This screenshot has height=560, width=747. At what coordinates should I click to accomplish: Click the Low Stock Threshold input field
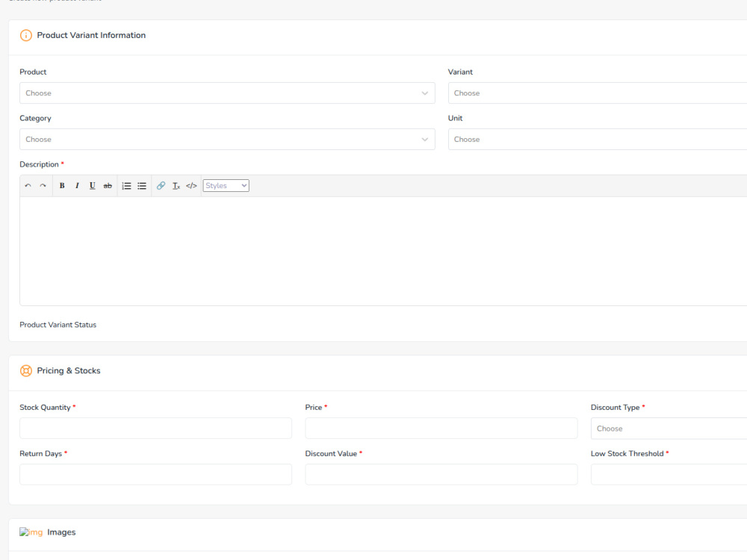pos(669,474)
